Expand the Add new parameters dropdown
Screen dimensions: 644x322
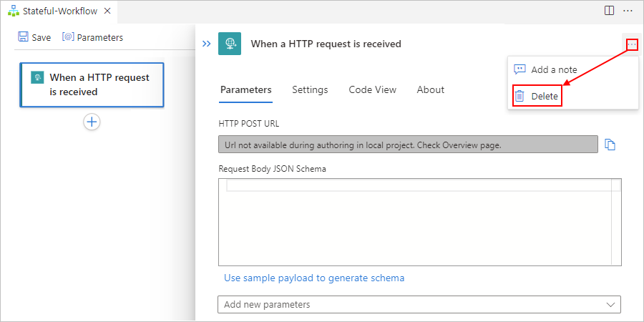(x=419, y=304)
